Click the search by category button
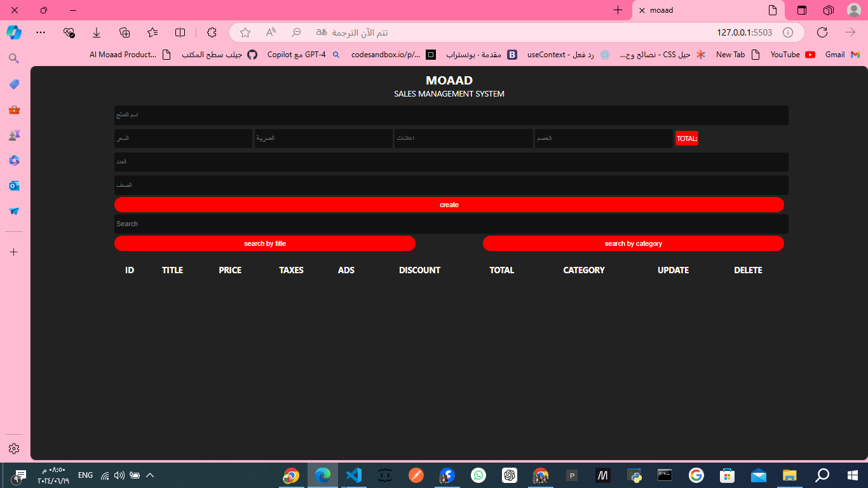Image resolution: width=868 pixels, height=488 pixels. pyautogui.click(x=633, y=243)
